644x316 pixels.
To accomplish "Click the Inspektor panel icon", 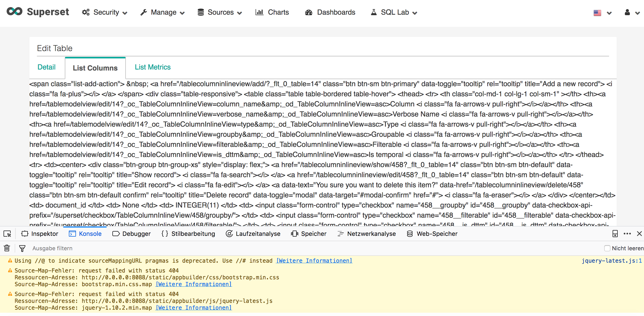I will pos(25,234).
